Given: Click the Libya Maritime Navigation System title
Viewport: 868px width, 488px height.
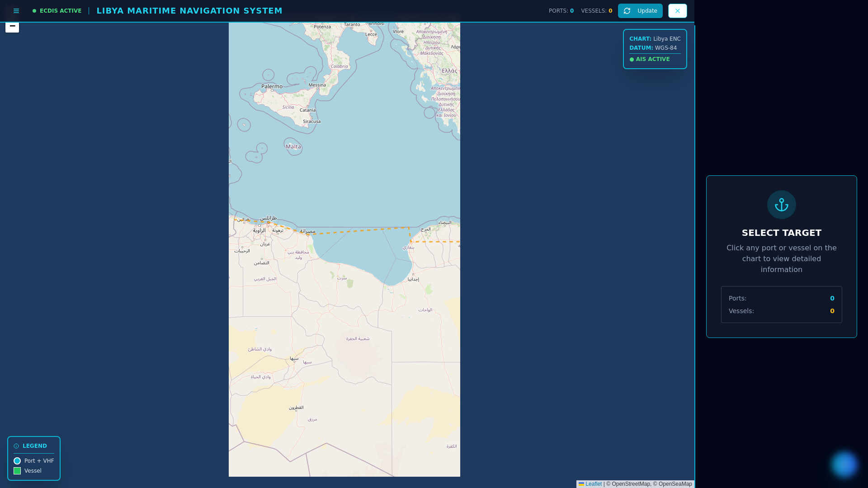Looking at the screenshot, I should click(x=189, y=11).
